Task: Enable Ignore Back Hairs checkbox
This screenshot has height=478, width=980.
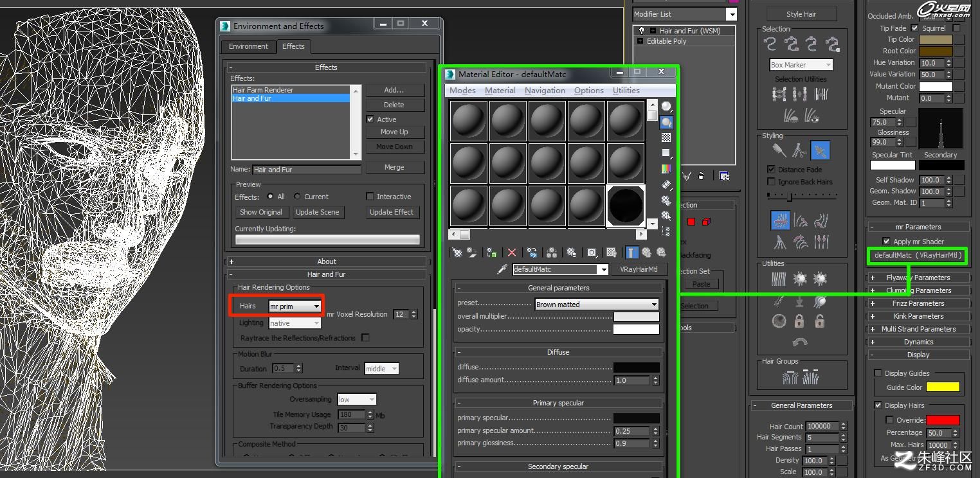Action: [x=771, y=182]
